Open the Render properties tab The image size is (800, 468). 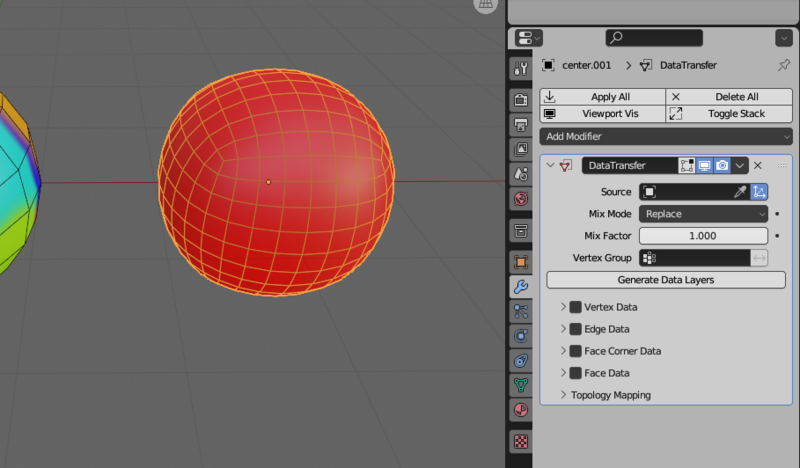(520, 101)
